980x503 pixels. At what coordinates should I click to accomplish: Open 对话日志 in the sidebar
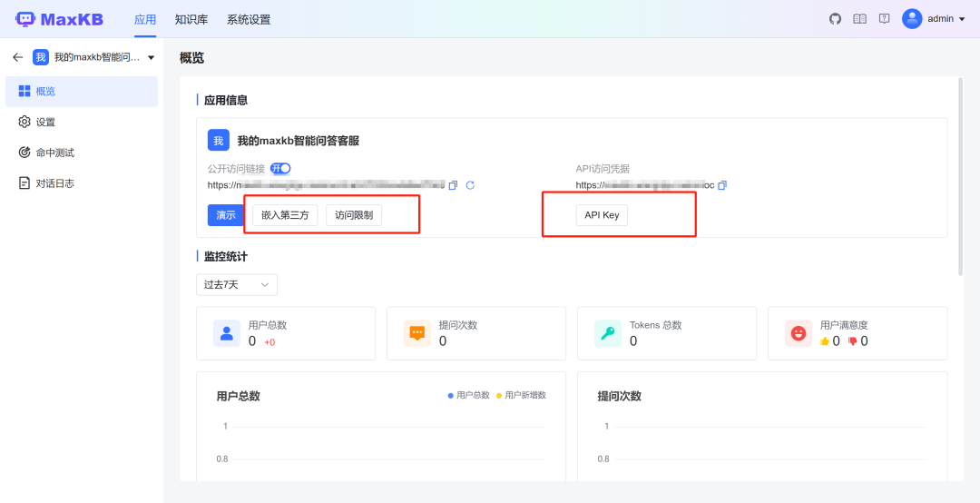82,183
